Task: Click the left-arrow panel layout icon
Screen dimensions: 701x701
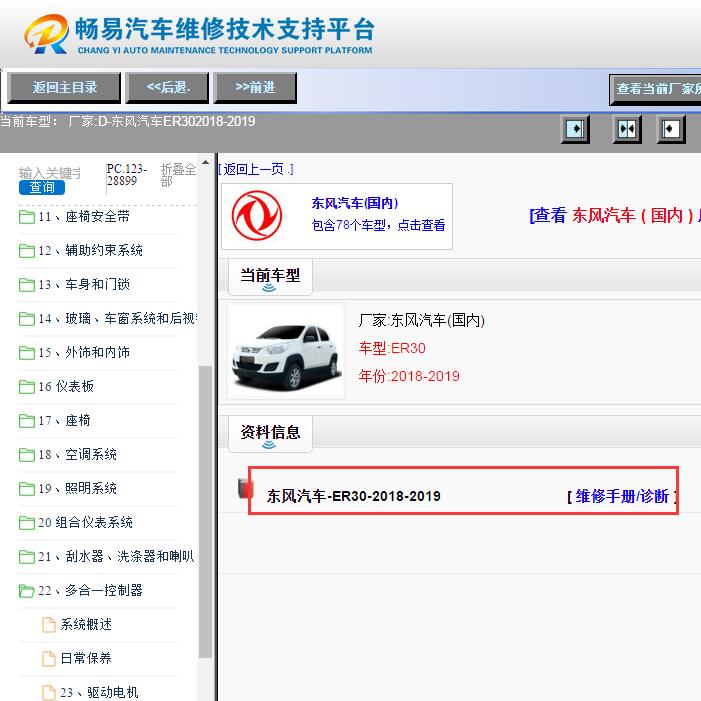Action: click(x=671, y=129)
